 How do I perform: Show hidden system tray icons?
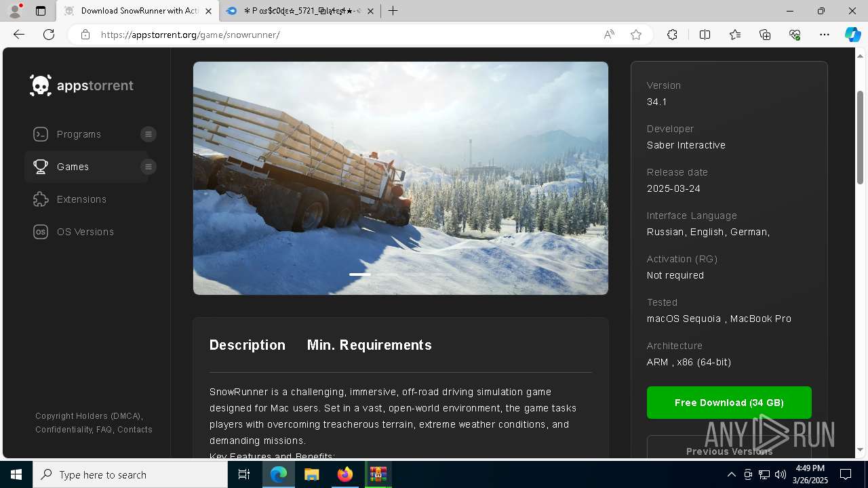point(731,474)
